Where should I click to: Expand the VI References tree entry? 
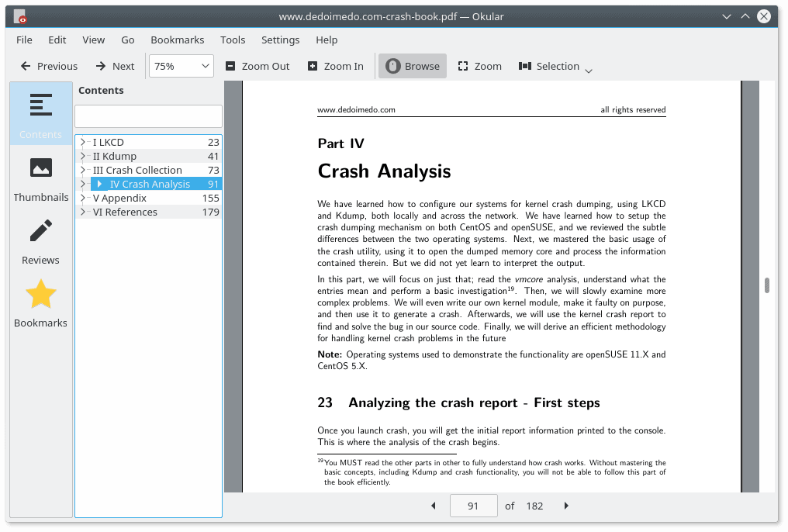tap(83, 212)
